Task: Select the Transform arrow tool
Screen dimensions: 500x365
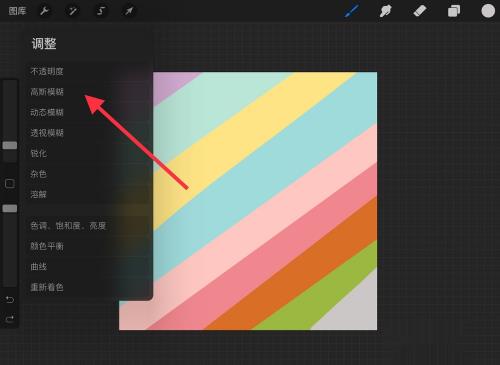Action: pos(129,11)
